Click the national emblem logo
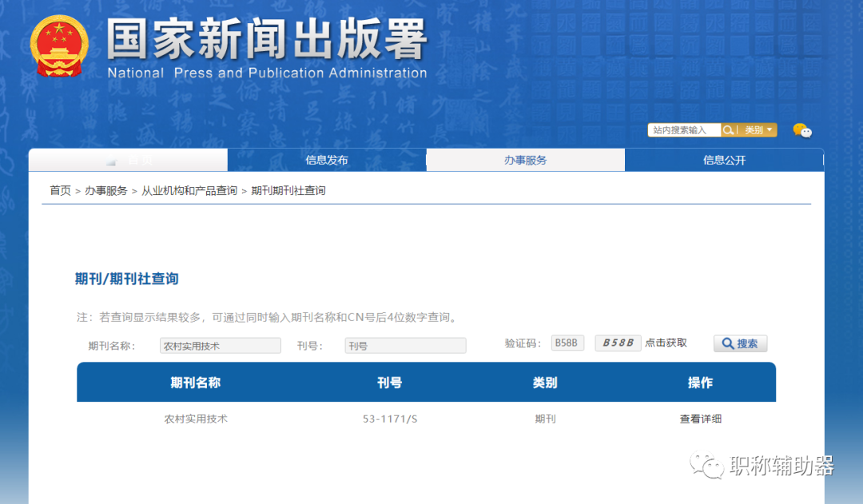Image resolution: width=863 pixels, height=504 pixels. (58, 44)
